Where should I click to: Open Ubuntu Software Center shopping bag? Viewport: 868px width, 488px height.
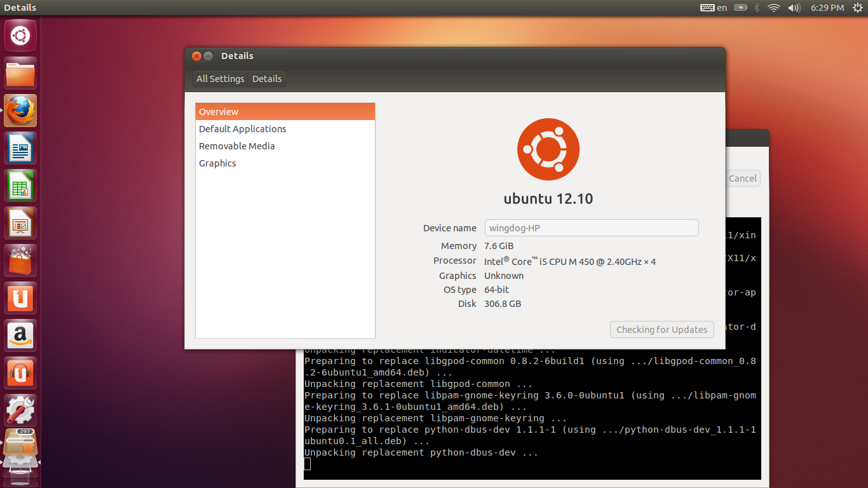point(20,261)
